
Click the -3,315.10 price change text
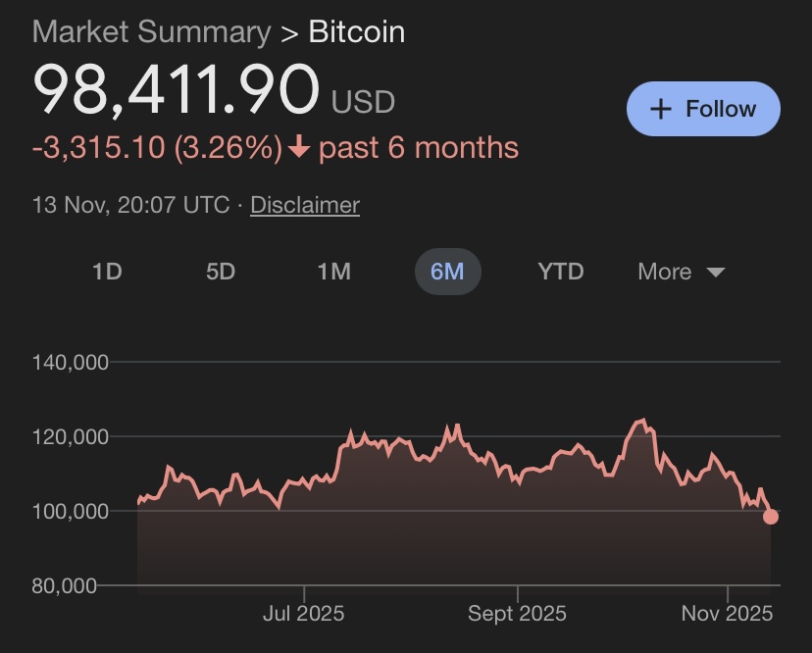99,148
